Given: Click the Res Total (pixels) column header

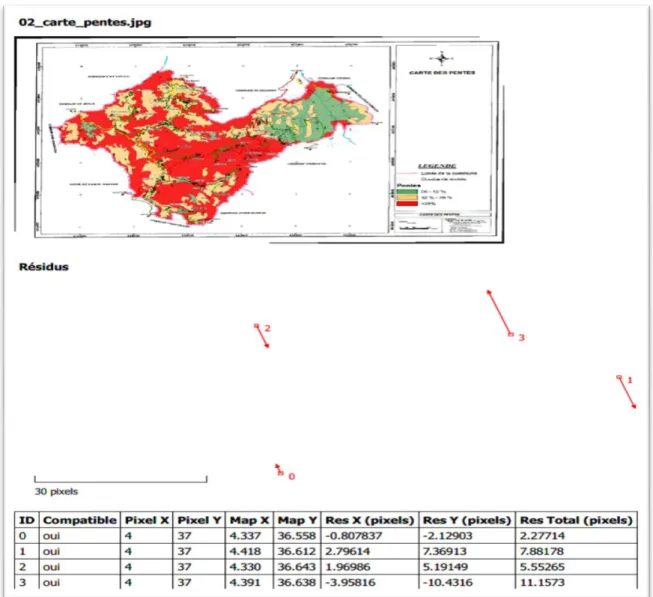Looking at the screenshot, I should (x=576, y=520).
